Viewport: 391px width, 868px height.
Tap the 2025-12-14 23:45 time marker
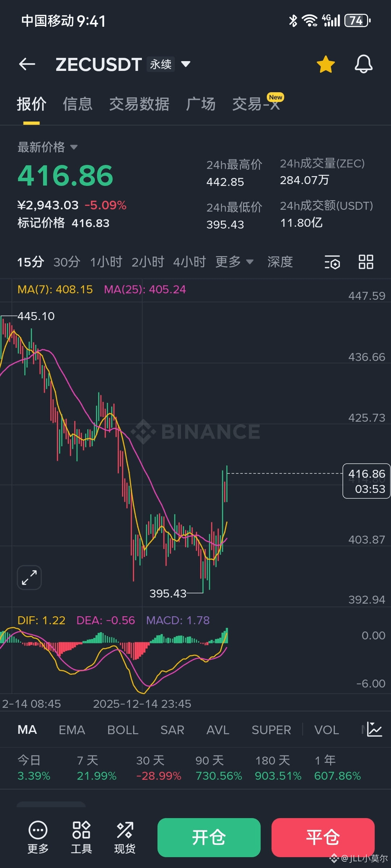tap(142, 704)
